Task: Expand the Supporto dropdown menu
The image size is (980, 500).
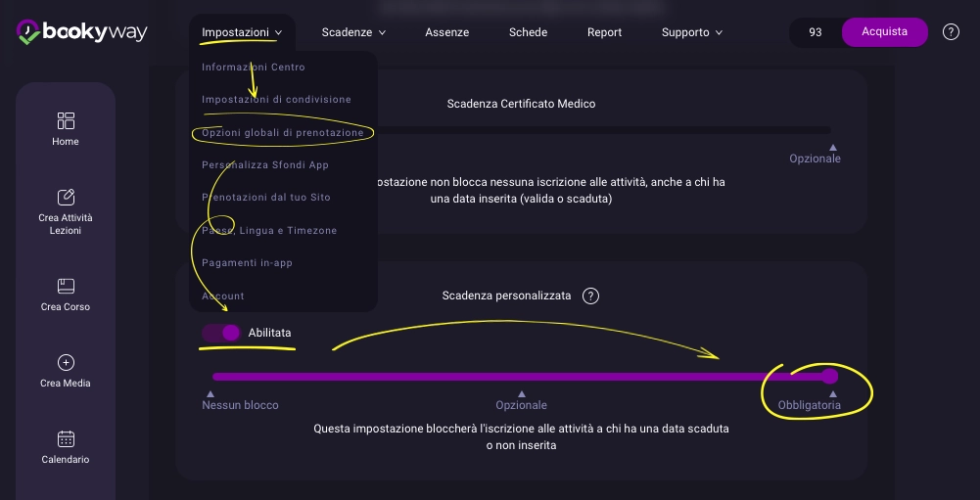Action: (x=691, y=32)
